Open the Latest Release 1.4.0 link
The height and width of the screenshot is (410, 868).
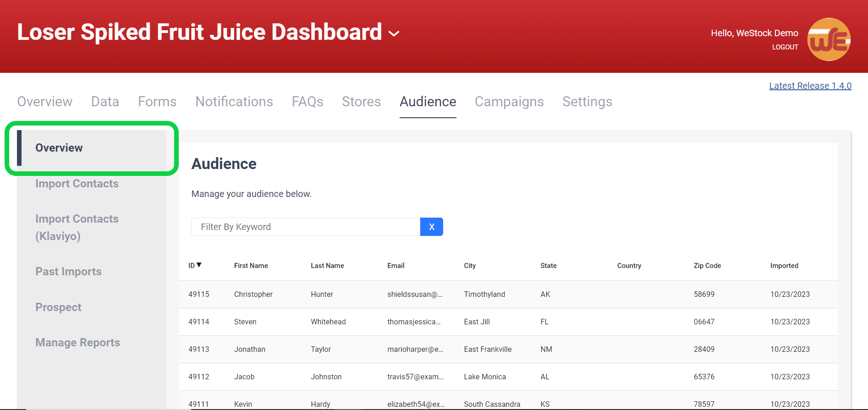point(810,86)
